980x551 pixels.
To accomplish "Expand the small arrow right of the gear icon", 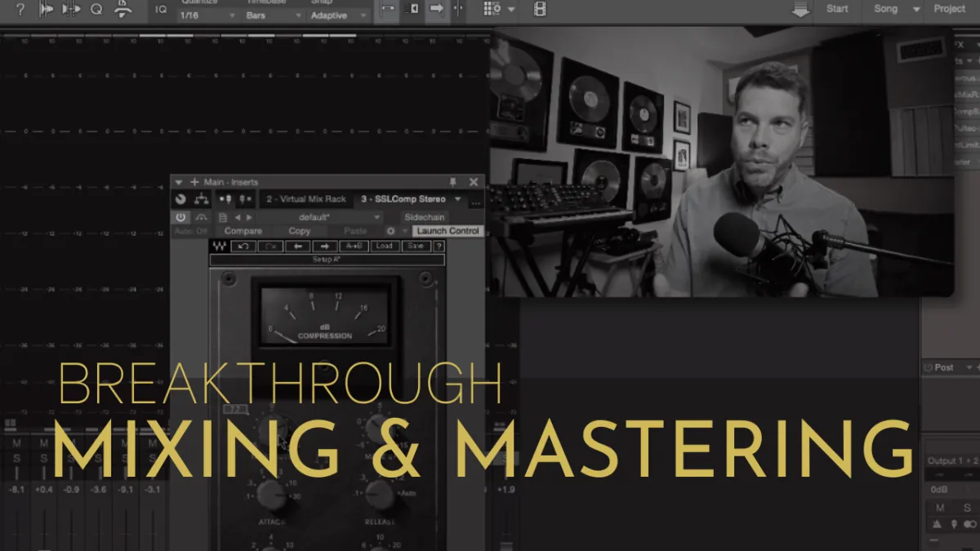I will tap(404, 231).
